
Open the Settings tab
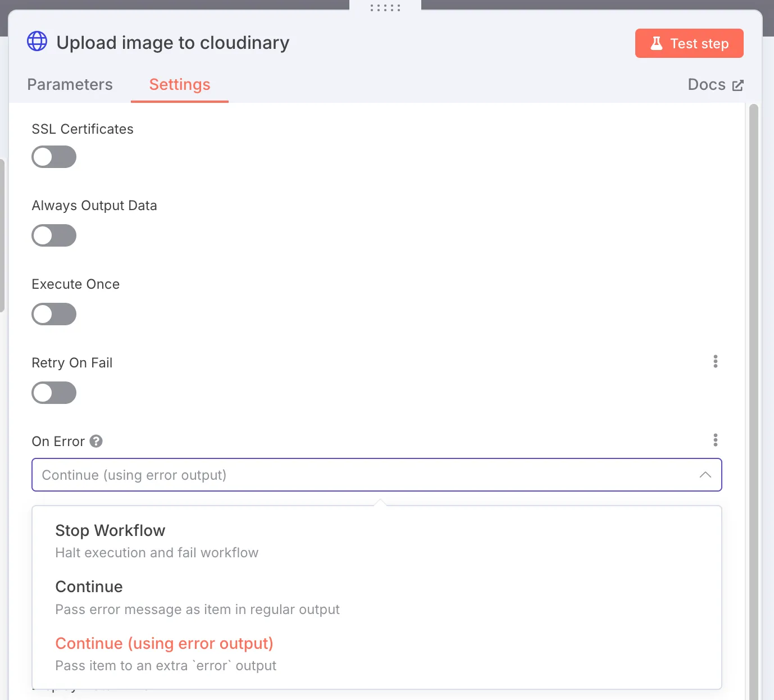click(x=179, y=84)
